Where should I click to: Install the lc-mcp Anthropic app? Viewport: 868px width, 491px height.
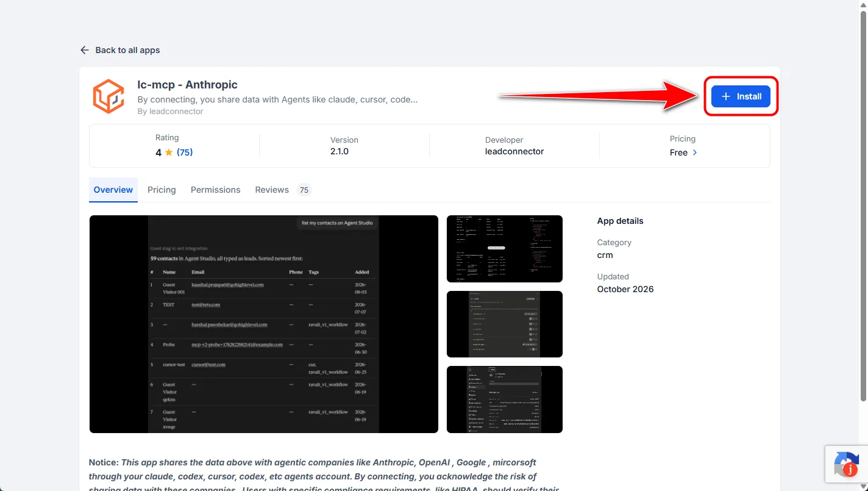click(741, 96)
